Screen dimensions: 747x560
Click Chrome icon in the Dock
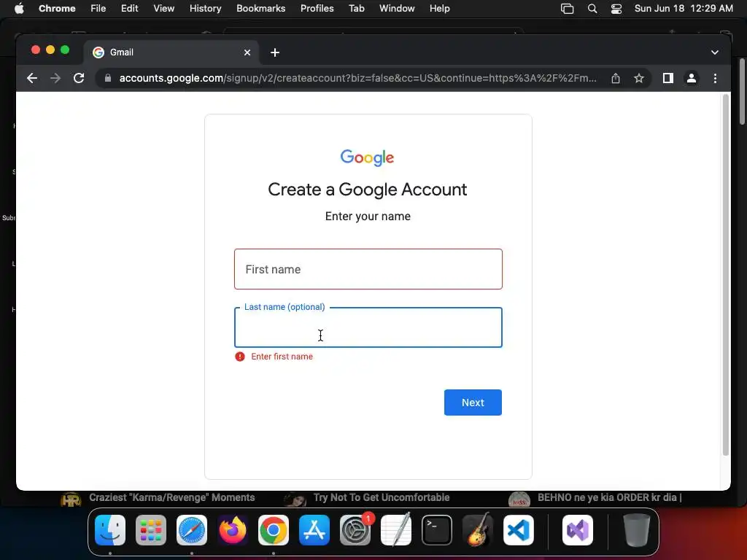274,530
